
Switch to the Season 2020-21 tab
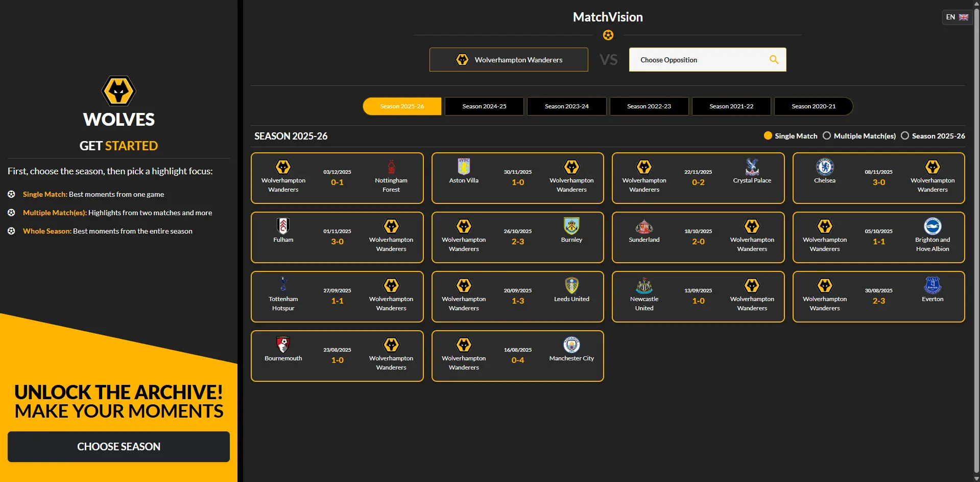tap(813, 106)
